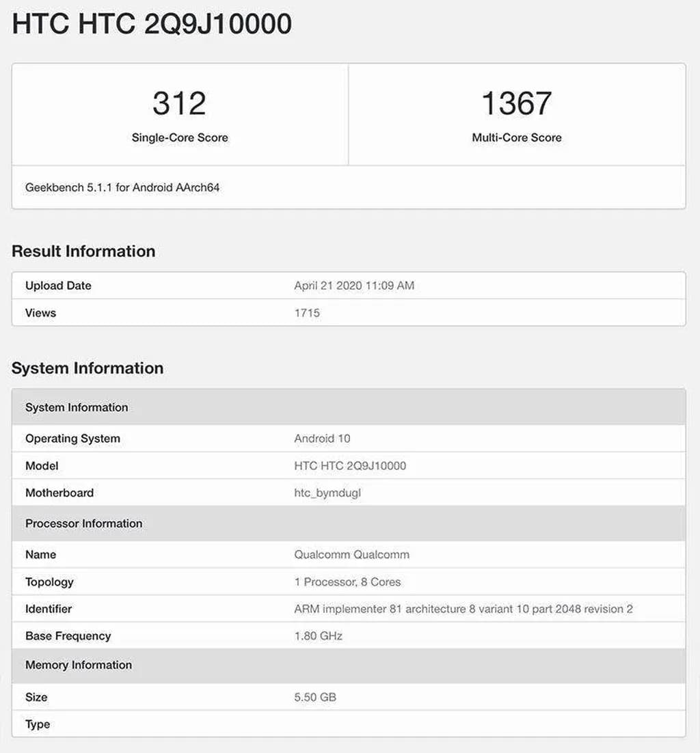Click the HTC HTC 2Q9J10000 page title
This screenshot has width=700, height=753.
pos(152,25)
